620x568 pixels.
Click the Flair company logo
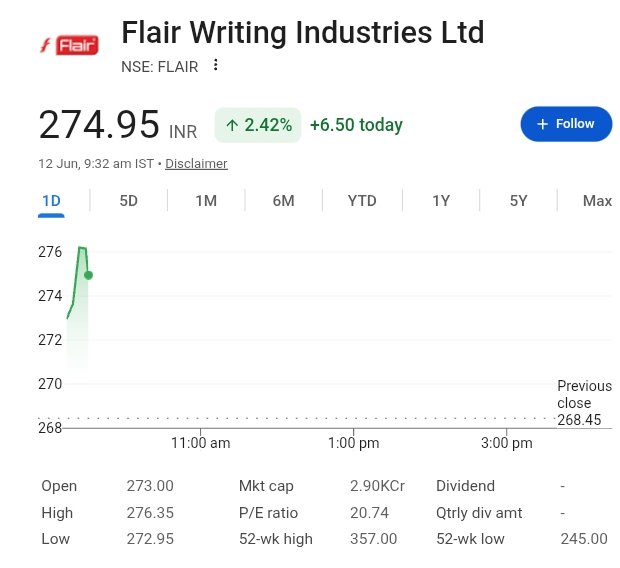[69, 45]
